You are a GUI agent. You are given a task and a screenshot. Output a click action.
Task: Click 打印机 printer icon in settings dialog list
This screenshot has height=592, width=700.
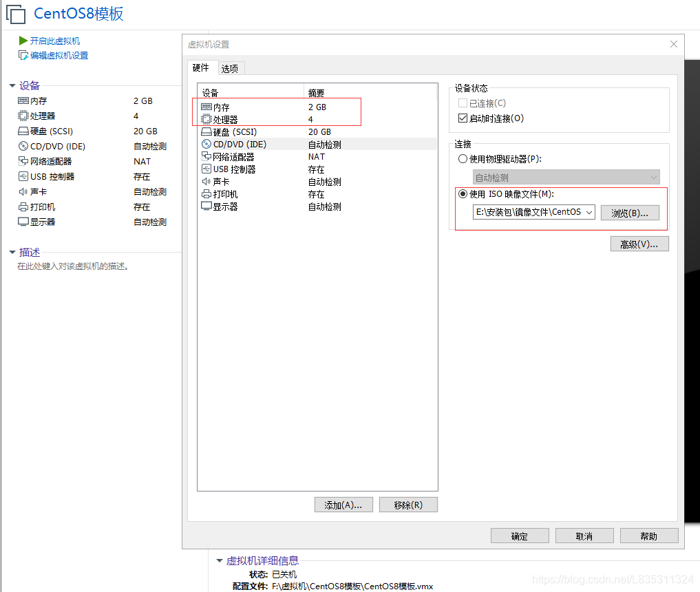pyautogui.click(x=206, y=193)
